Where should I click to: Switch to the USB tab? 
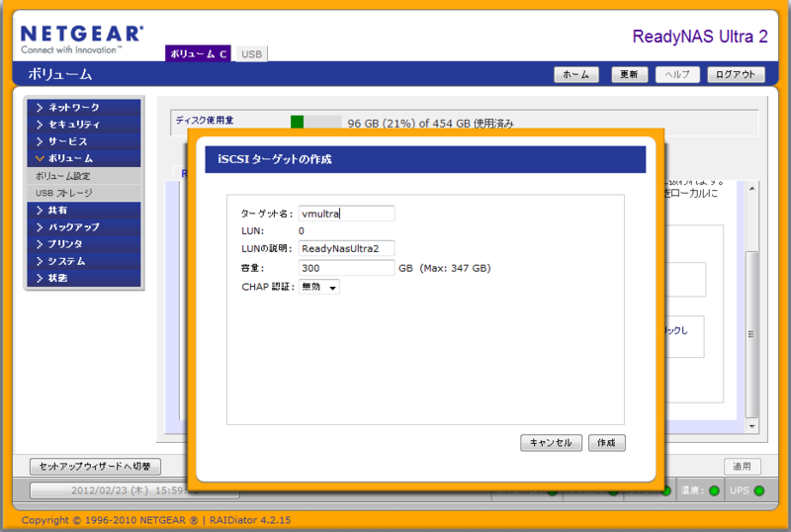click(x=251, y=54)
